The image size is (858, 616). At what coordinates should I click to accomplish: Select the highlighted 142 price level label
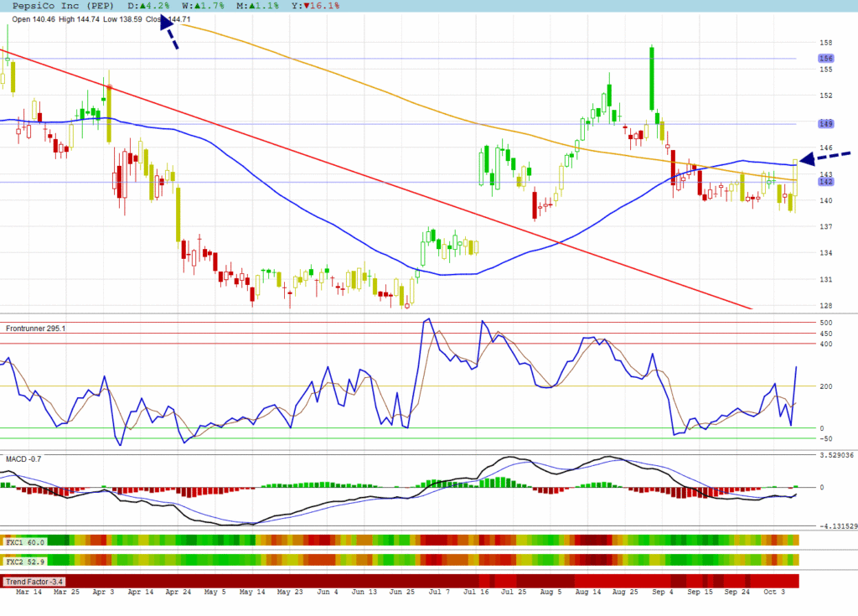[825, 182]
